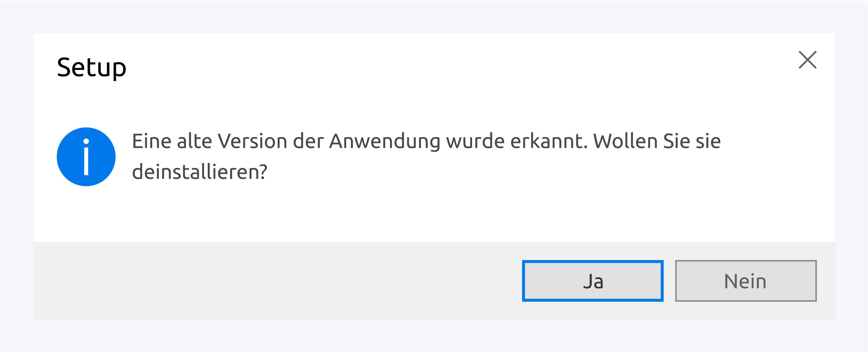Answer Nein to the uninstall prompt
The image size is (868, 352).
point(746,281)
